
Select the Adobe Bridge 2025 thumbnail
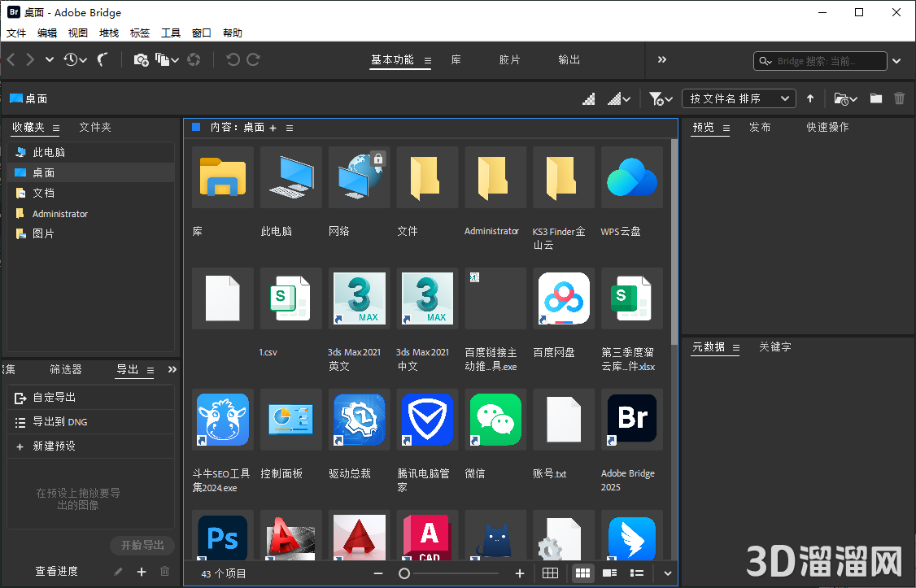click(632, 420)
